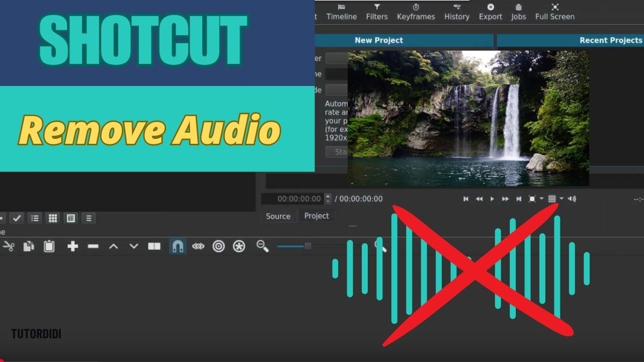The width and height of the screenshot is (644, 362).
Task: Switch to the Source tab
Action: point(278,216)
